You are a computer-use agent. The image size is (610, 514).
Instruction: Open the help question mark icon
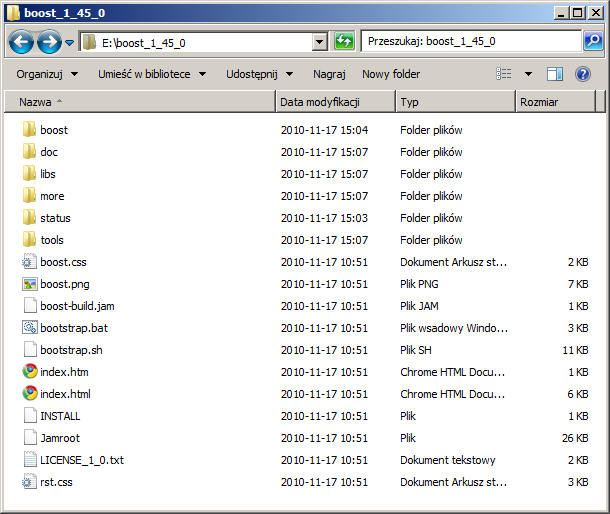[x=582, y=74]
